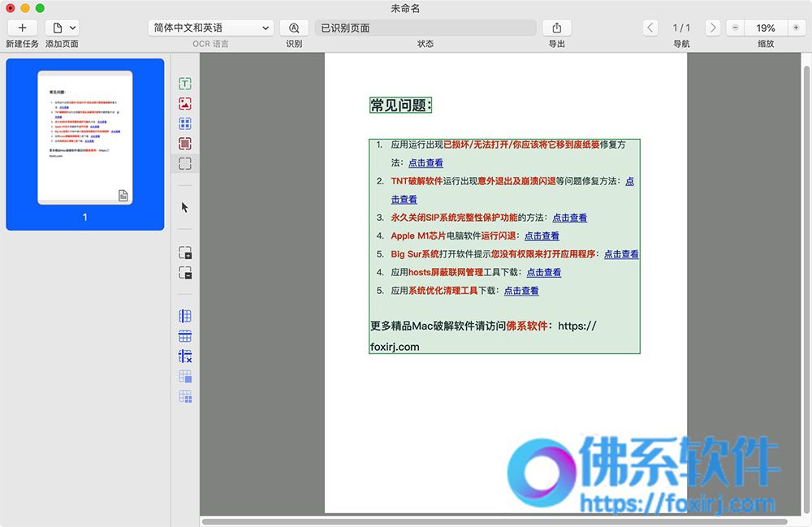This screenshot has height=527, width=812.
Task: Add a horizontal table separator
Action: (185, 336)
